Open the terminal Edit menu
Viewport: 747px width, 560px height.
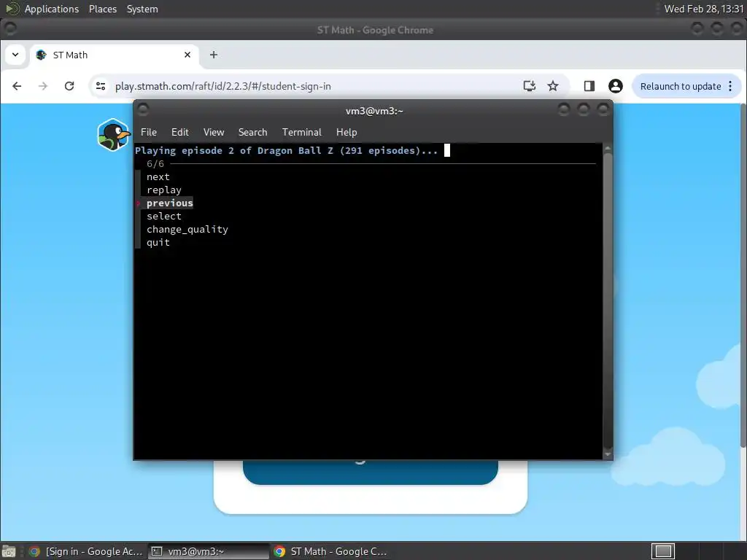click(179, 133)
